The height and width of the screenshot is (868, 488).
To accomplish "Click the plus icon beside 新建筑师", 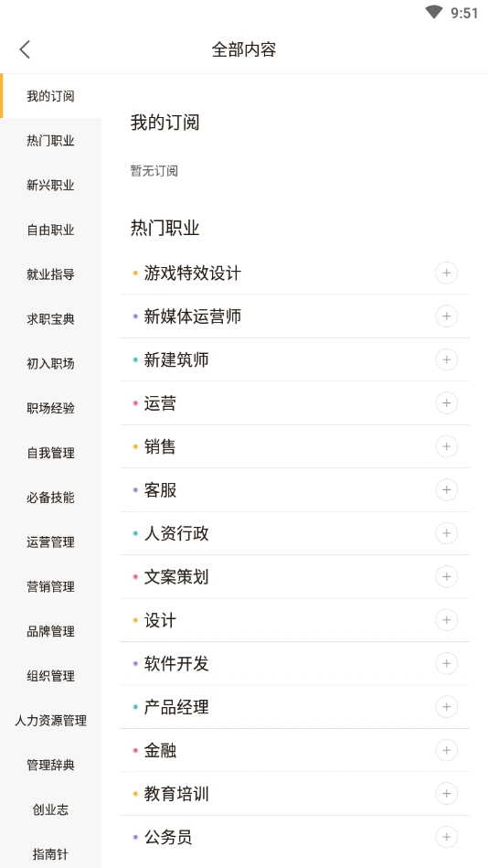I will [x=447, y=359].
